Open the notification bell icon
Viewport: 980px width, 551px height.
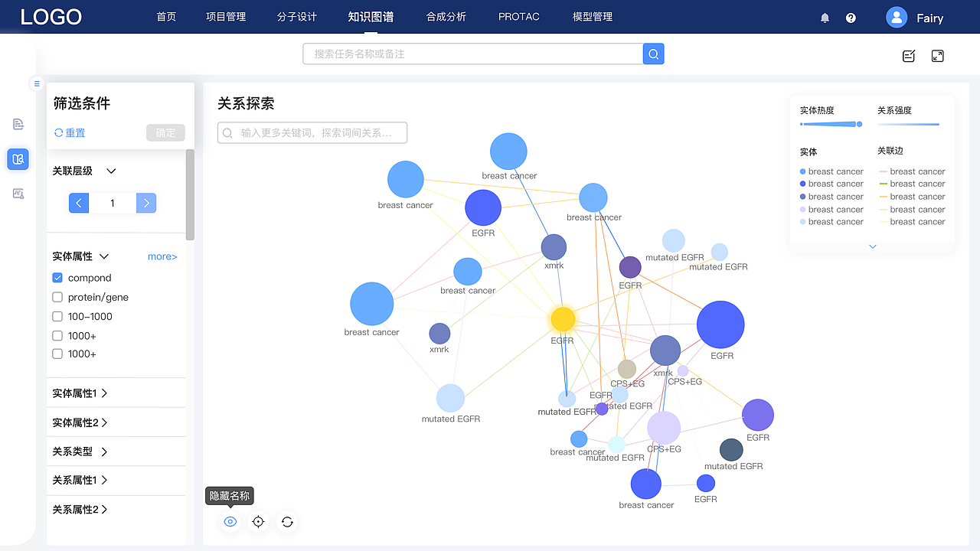point(825,18)
